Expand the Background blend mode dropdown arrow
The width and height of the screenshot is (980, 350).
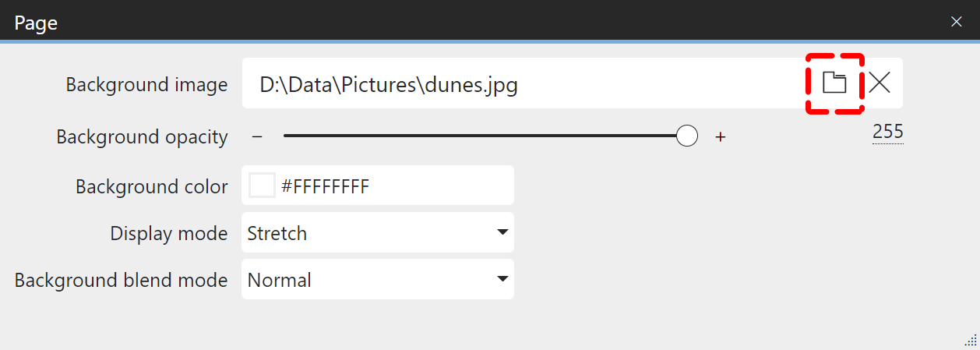point(502,279)
